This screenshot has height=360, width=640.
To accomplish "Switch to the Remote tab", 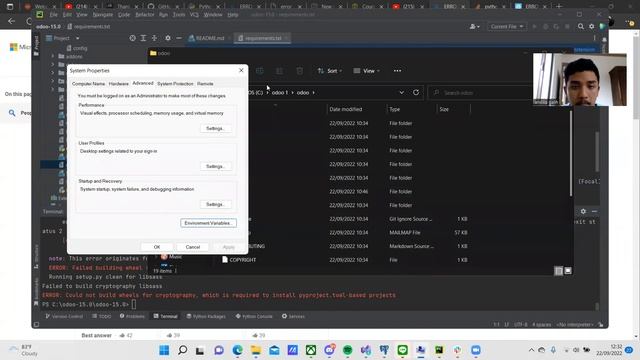I will [205, 84].
